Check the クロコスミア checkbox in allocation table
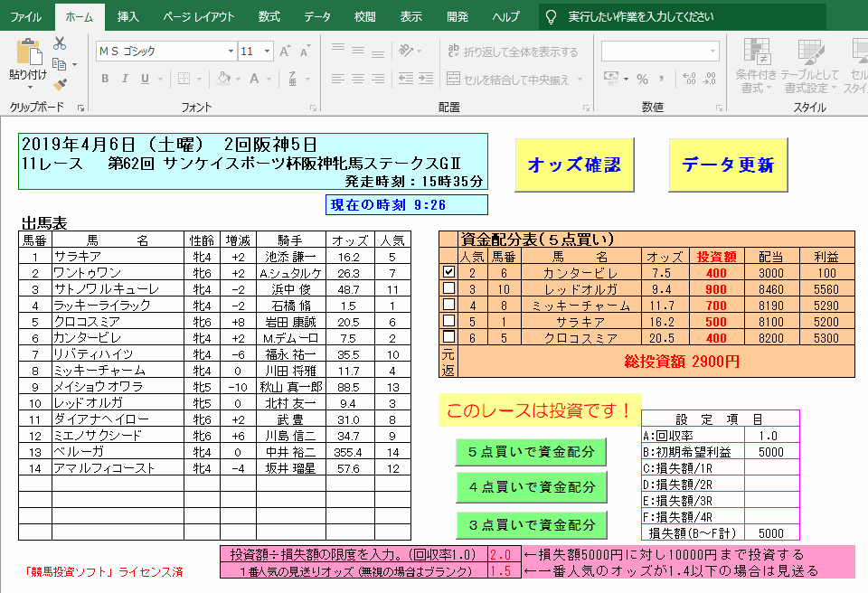This screenshot has width=868, height=593. (x=449, y=336)
